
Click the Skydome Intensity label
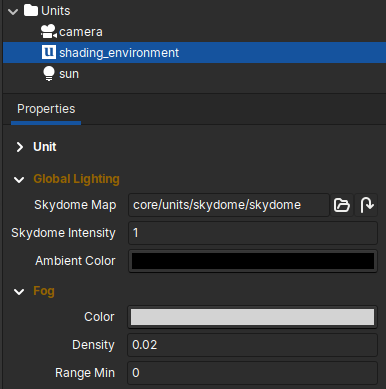pos(63,233)
